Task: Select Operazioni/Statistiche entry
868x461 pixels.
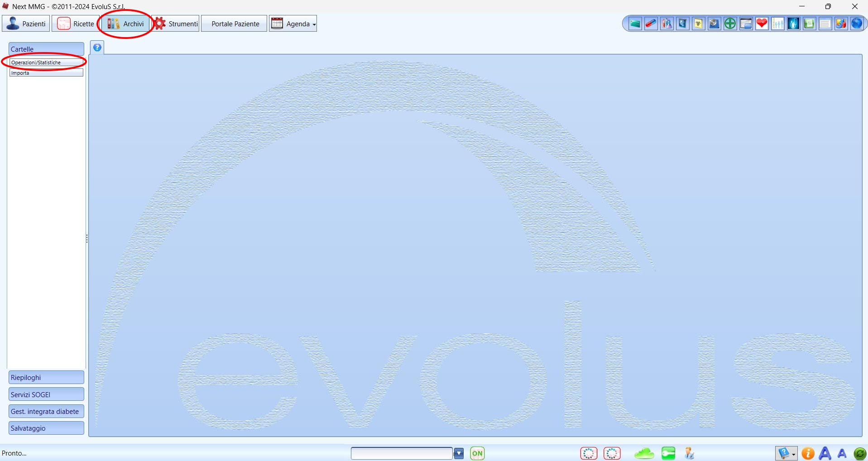Action: pos(46,62)
